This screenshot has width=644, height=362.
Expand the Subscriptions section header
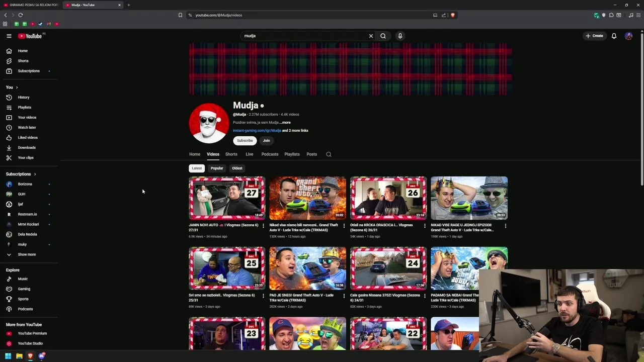click(21, 174)
